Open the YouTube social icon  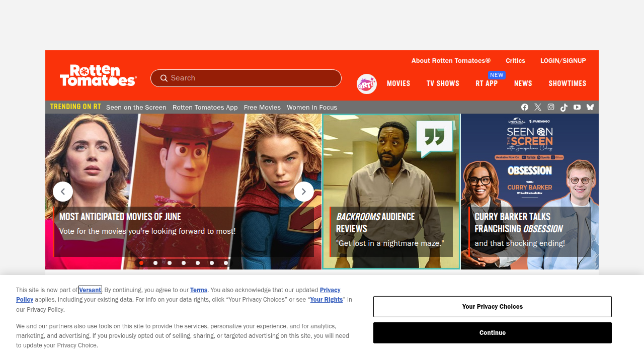point(577,107)
